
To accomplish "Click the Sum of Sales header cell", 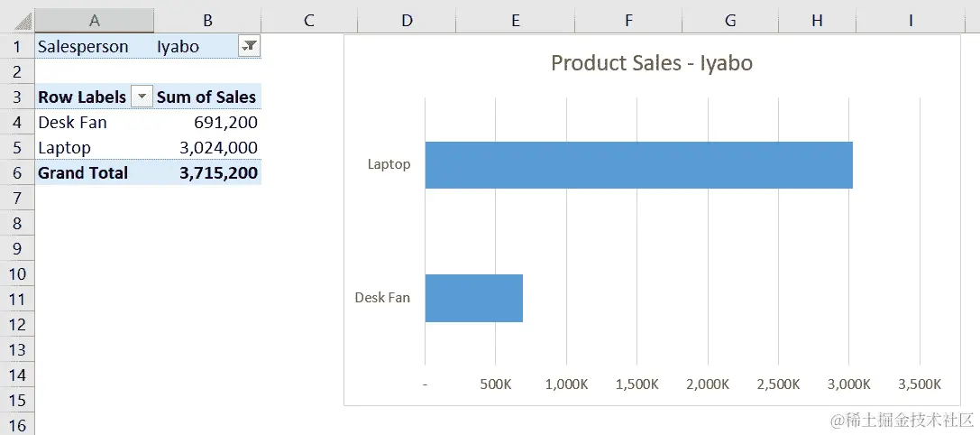I will point(207,97).
